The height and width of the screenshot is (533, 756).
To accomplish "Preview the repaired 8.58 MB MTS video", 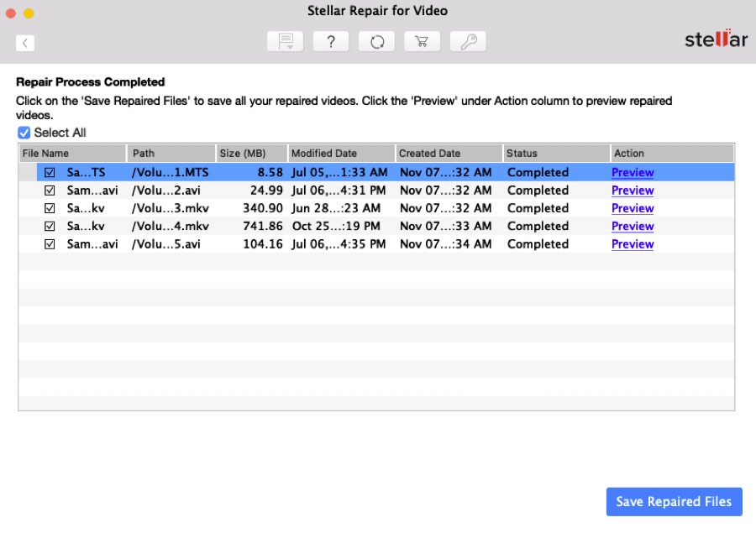I will tap(633, 173).
